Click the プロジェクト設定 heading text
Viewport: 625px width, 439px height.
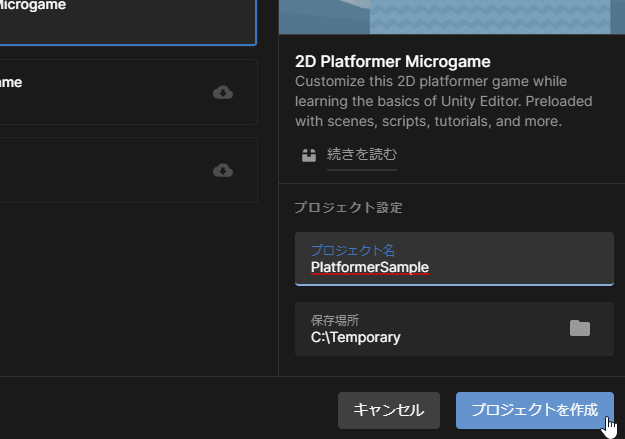coord(348,207)
